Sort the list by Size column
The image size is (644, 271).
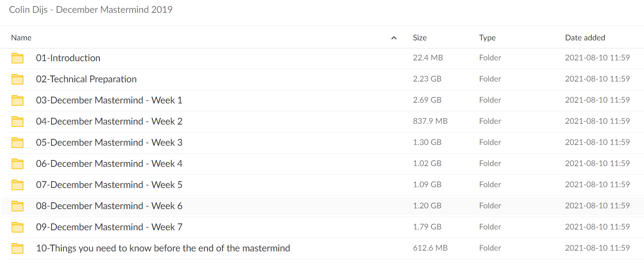(x=420, y=38)
